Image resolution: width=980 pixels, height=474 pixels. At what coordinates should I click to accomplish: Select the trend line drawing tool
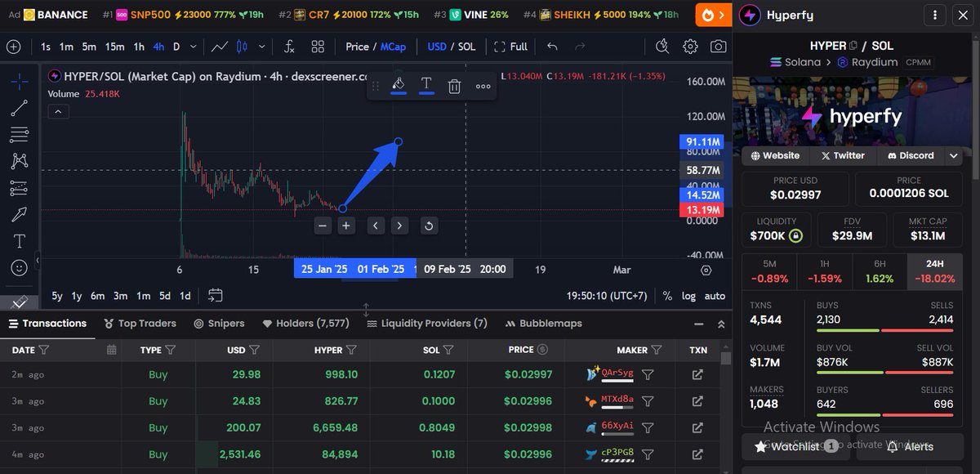coord(20,107)
